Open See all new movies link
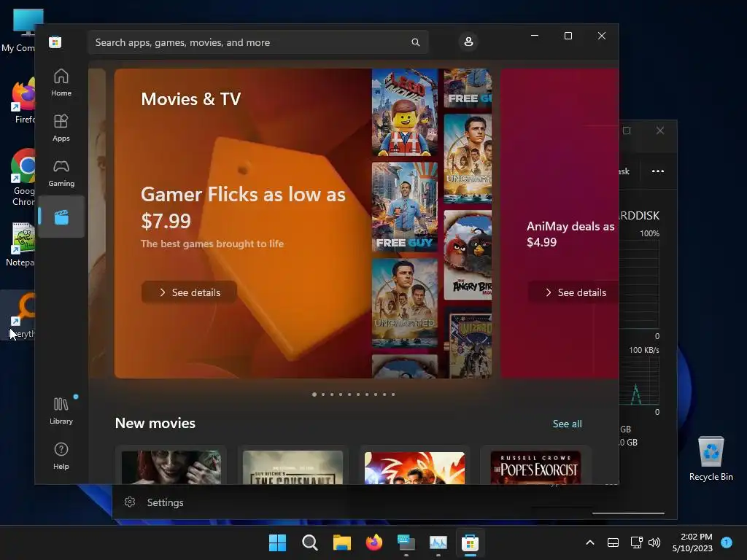Viewport: 747px width, 560px height. pos(567,424)
